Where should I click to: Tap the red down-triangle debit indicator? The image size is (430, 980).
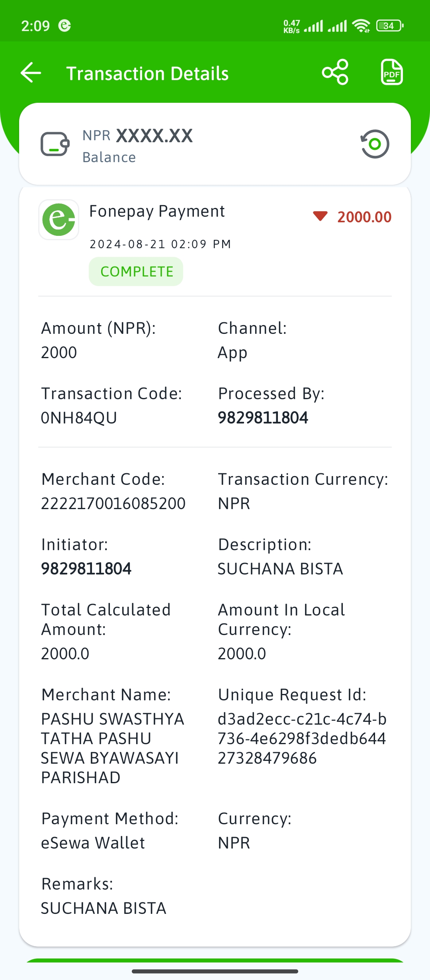320,216
